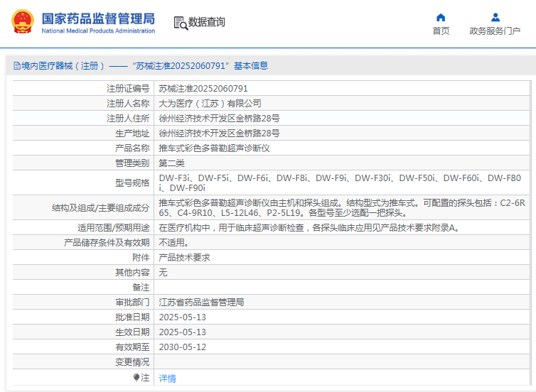Viewport: 536px width, 392px height.
Task: Click the 政务服务门户 person icon
Action: pyautogui.click(x=495, y=17)
